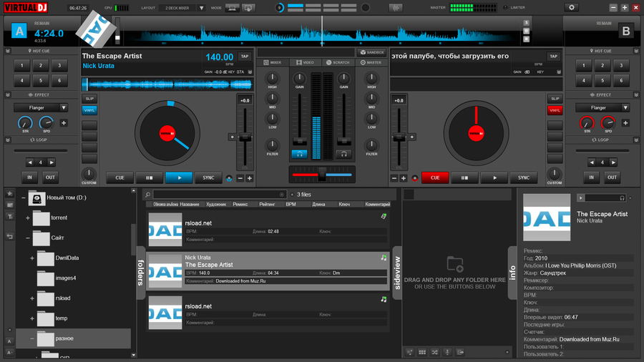Click the back arrow icon in browser sidebar

point(10,236)
